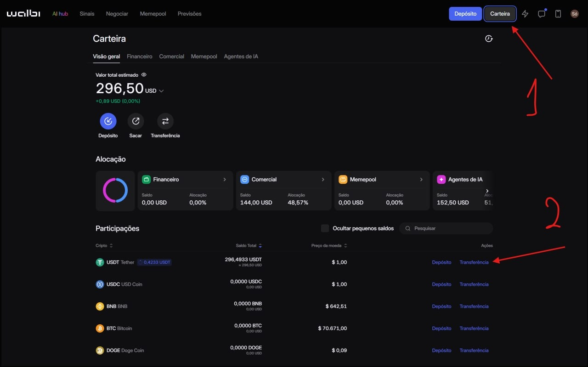588x367 pixels.
Task: Click the Transferência swap arrows icon
Action: click(x=165, y=121)
